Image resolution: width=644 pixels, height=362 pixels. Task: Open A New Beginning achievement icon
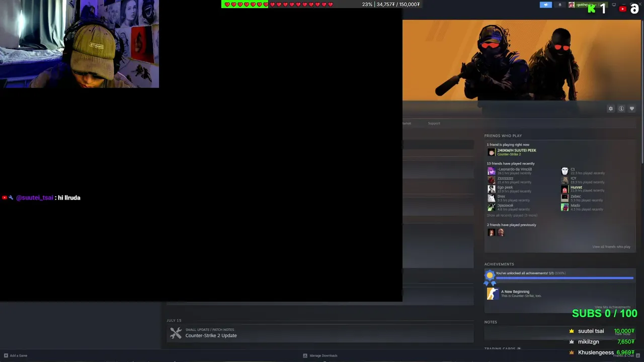pos(493,294)
